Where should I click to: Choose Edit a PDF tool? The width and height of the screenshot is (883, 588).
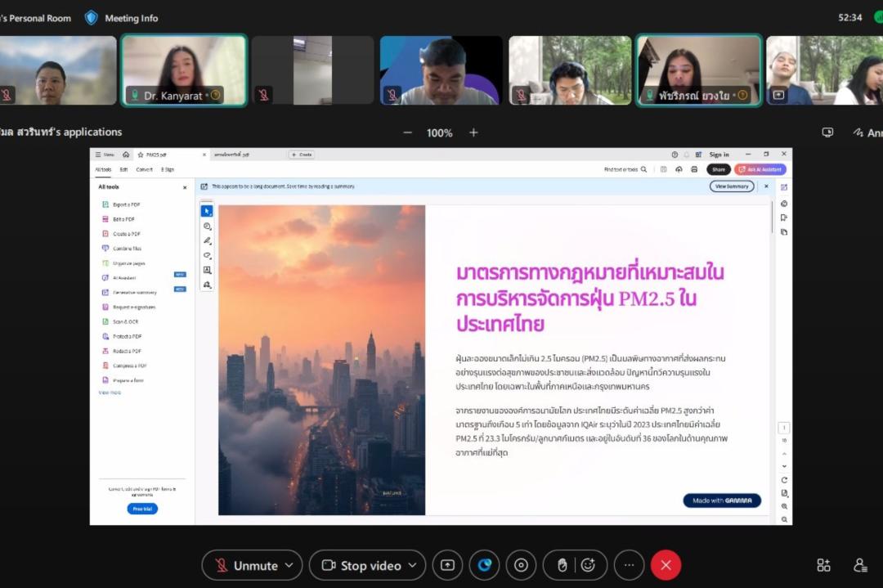[119, 219]
